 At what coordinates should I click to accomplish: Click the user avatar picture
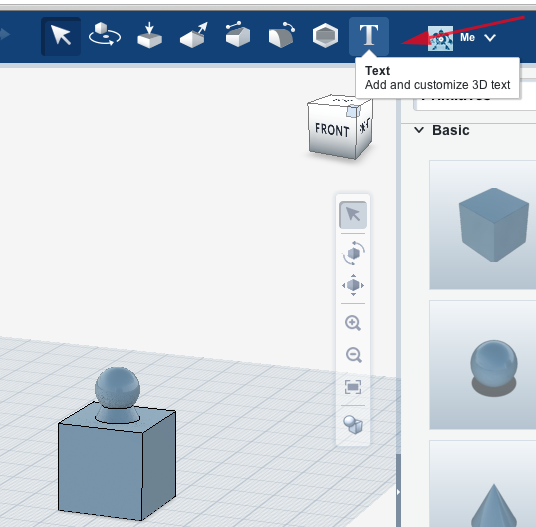440,38
